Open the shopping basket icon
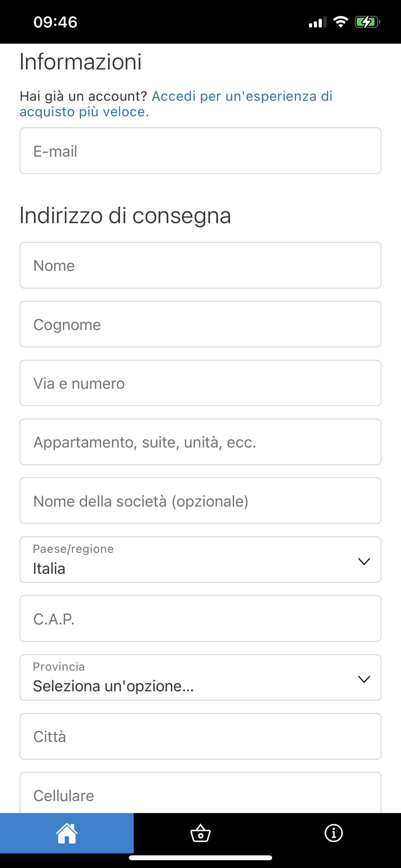This screenshot has width=401, height=868. click(x=200, y=833)
